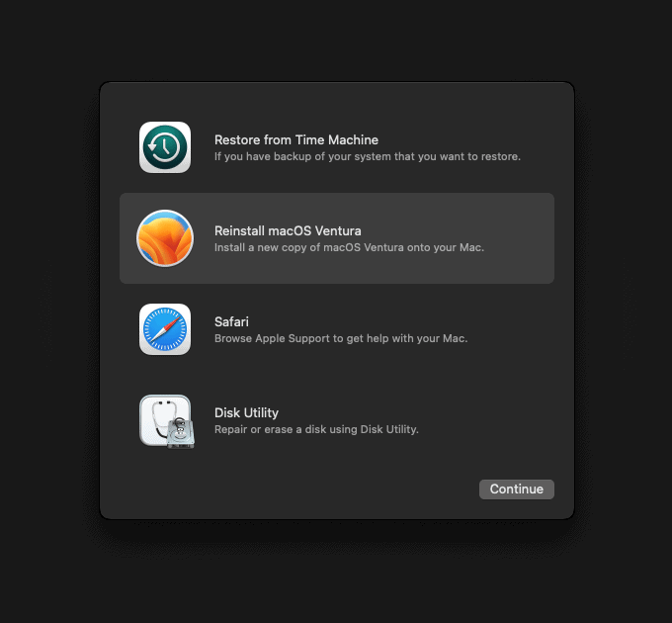The height and width of the screenshot is (623, 672).
Task: Select the "Restore from Time Machine" title
Action: [x=296, y=139]
